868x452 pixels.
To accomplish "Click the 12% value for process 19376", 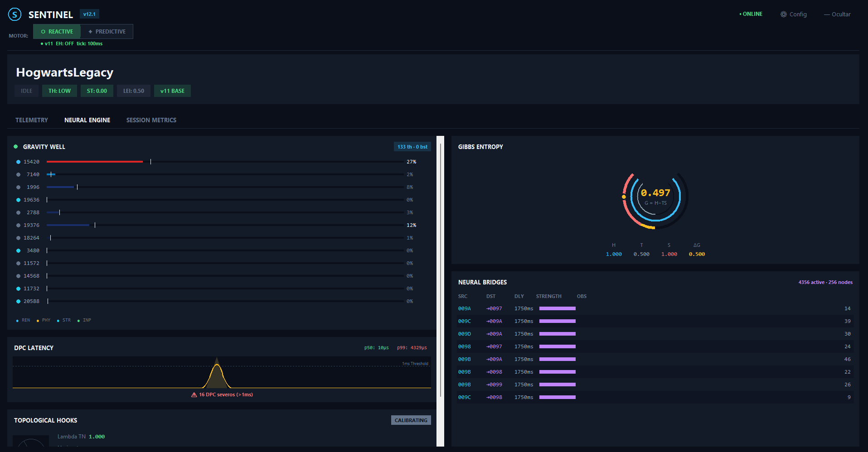I will click(412, 225).
